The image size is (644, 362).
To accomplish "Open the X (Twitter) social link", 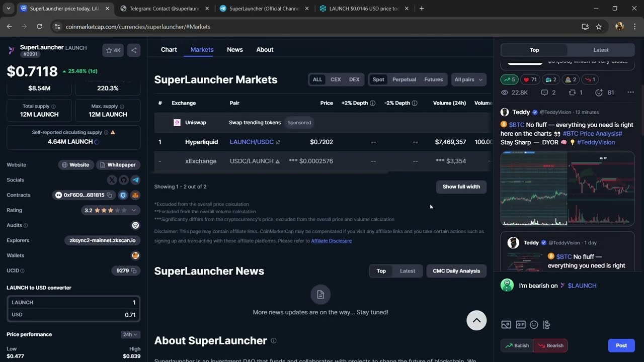I will (112, 180).
